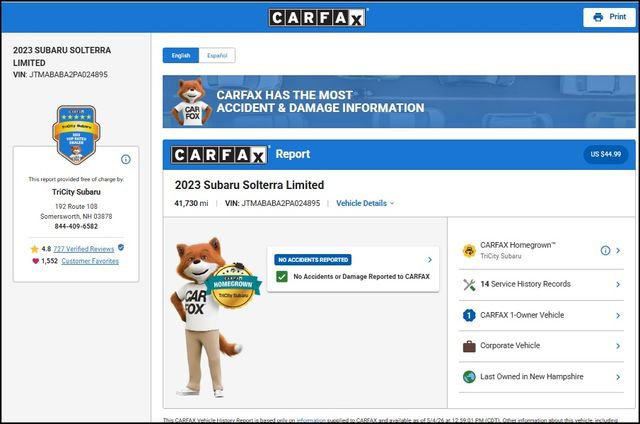Image resolution: width=640 pixels, height=424 pixels.
Task: Expand the No Accidents Reported card chevron
Action: click(429, 260)
